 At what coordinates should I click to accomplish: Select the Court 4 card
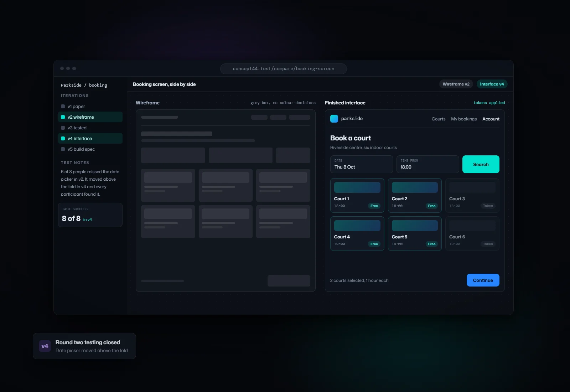point(357,233)
